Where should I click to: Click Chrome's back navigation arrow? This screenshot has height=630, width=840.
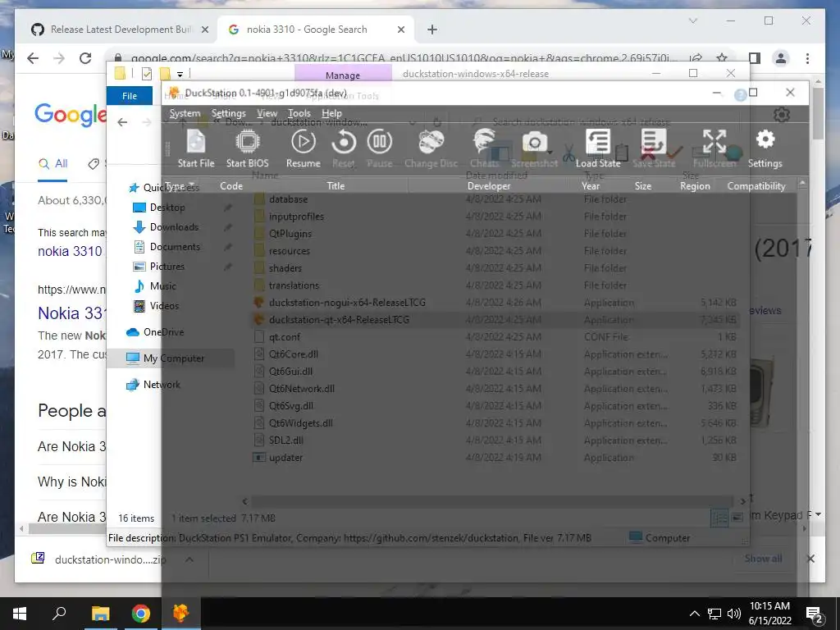(x=33, y=58)
